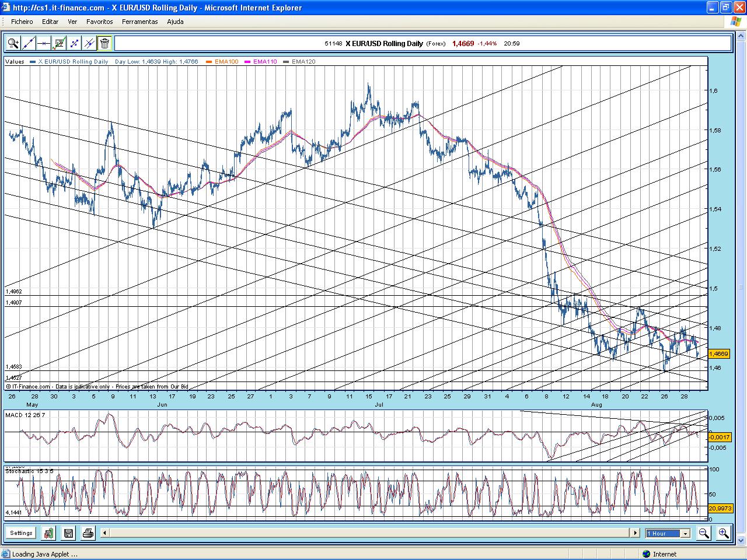
Task: Click the 1,4907 horizontal line level label
Action: (14, 303)
